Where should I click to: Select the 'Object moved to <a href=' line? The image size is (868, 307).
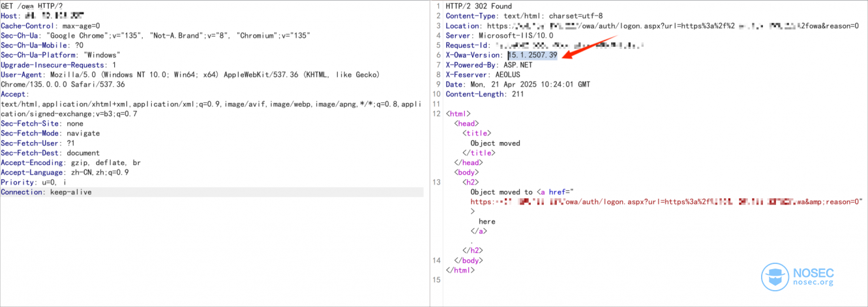point(522,192)
